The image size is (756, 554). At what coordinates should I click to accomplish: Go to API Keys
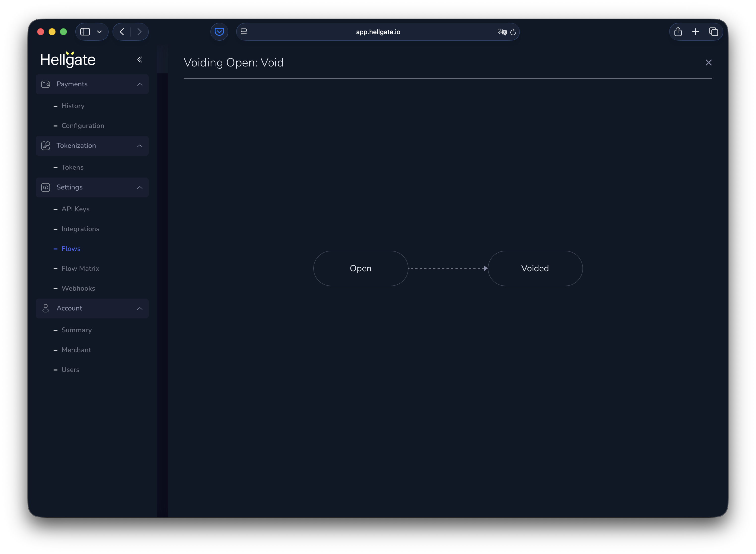(75, 209)
